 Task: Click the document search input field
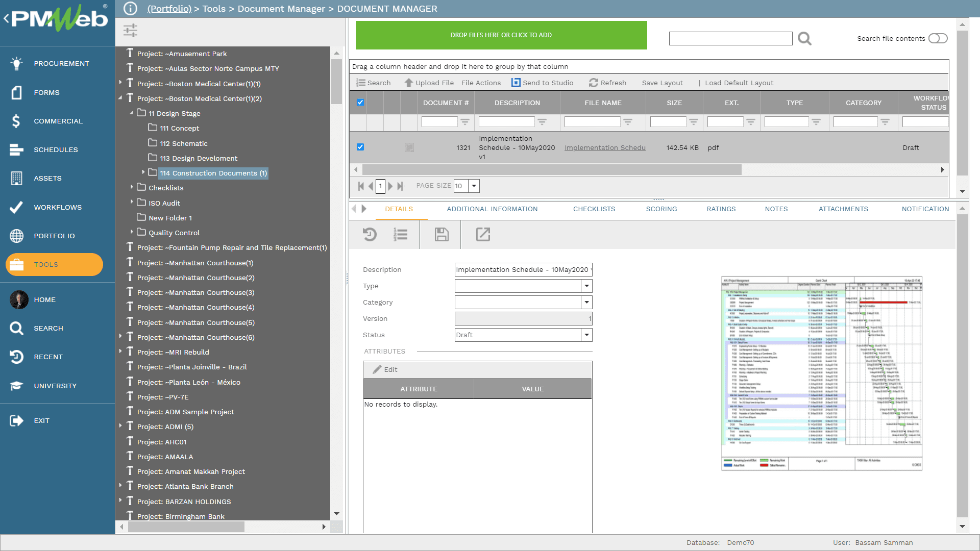pos(730,39)
